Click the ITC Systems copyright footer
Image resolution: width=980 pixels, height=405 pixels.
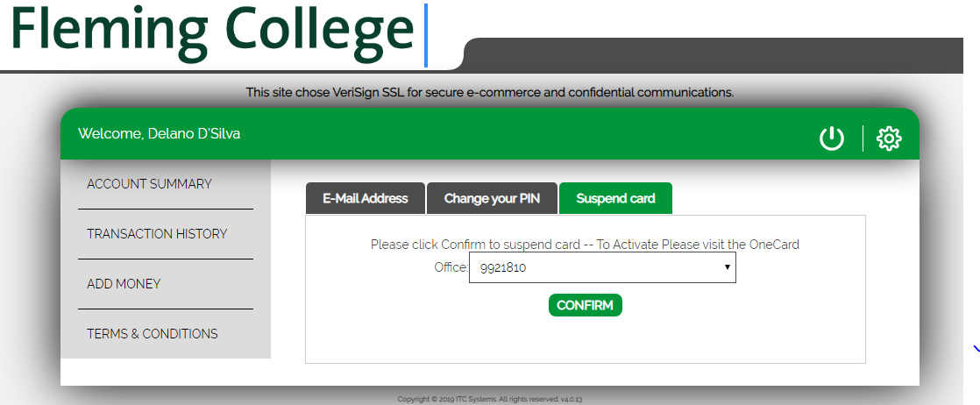[x=490, y=399]
